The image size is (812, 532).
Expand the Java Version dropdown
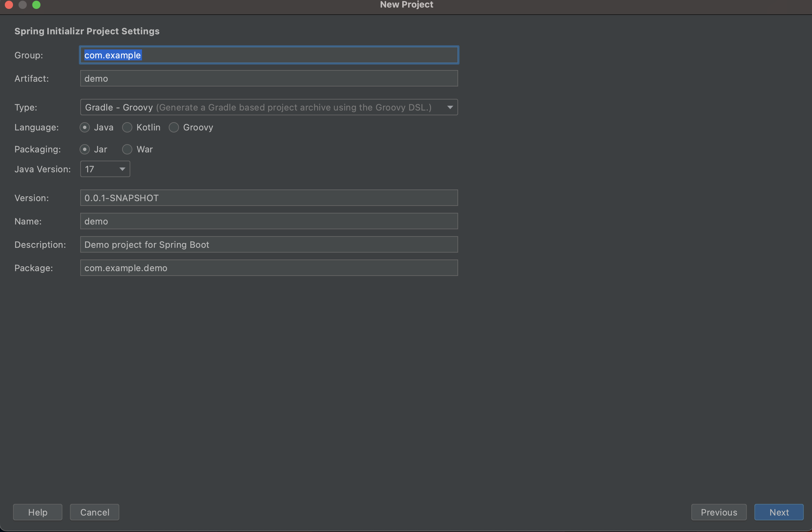pyautogui.click(x=122, y=169)
